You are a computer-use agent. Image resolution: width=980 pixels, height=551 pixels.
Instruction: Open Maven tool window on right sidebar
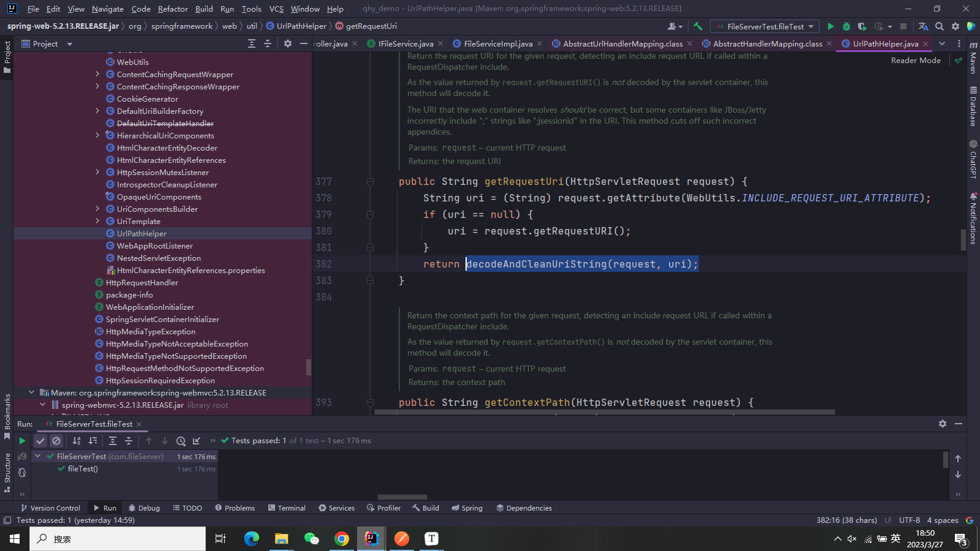coord(973,58)
